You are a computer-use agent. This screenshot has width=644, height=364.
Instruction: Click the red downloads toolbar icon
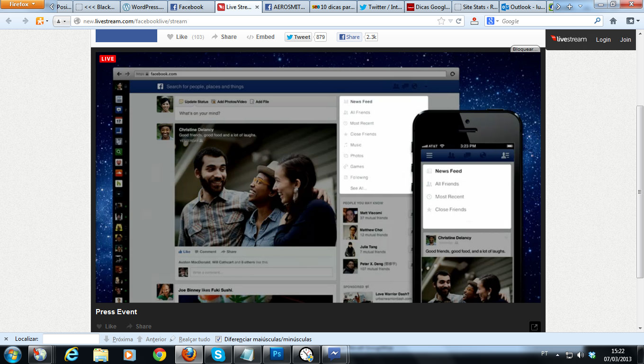474,21
